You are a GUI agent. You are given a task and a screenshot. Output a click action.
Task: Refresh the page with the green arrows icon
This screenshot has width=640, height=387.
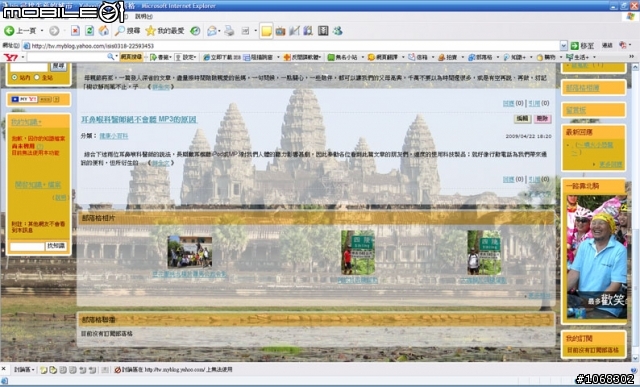click(x=89, y=31)
